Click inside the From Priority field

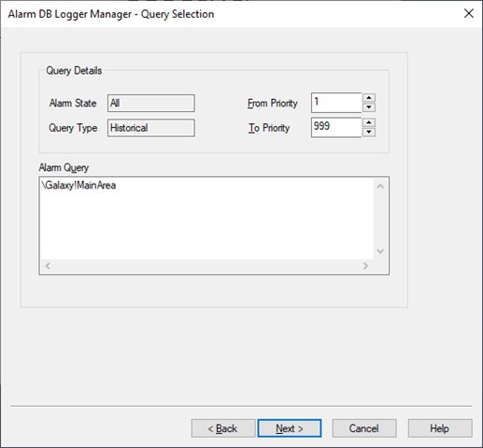336,103
